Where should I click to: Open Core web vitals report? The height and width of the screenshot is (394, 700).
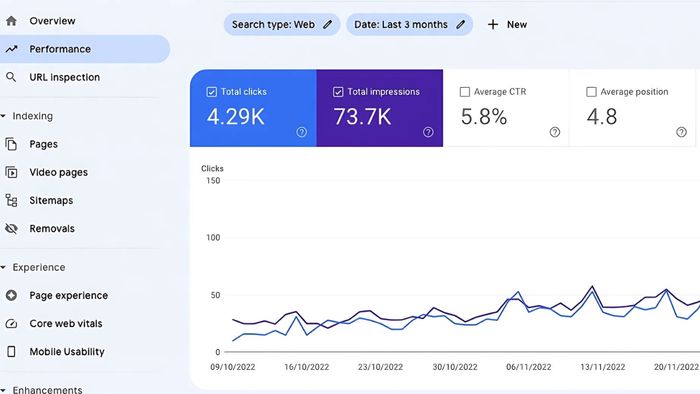click(66, 323)
